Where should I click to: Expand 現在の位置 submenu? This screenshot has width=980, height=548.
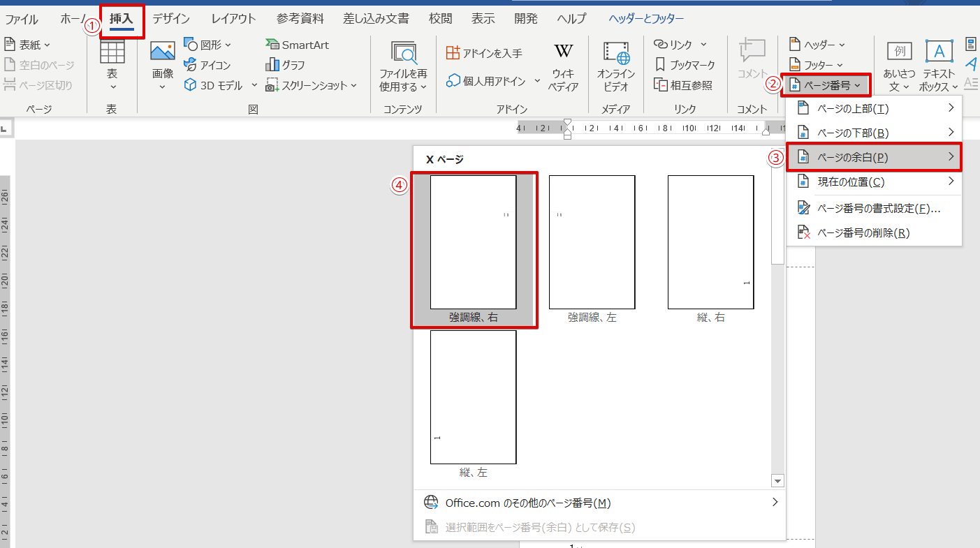874,182
